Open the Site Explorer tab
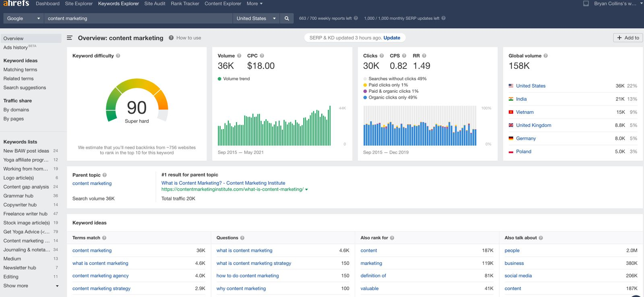The width and height of the screenshot is (644, 297). point(78,4)
